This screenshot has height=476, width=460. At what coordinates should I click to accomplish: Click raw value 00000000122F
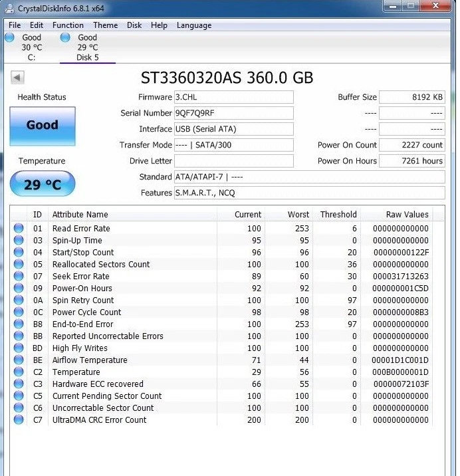pos(401,252)
